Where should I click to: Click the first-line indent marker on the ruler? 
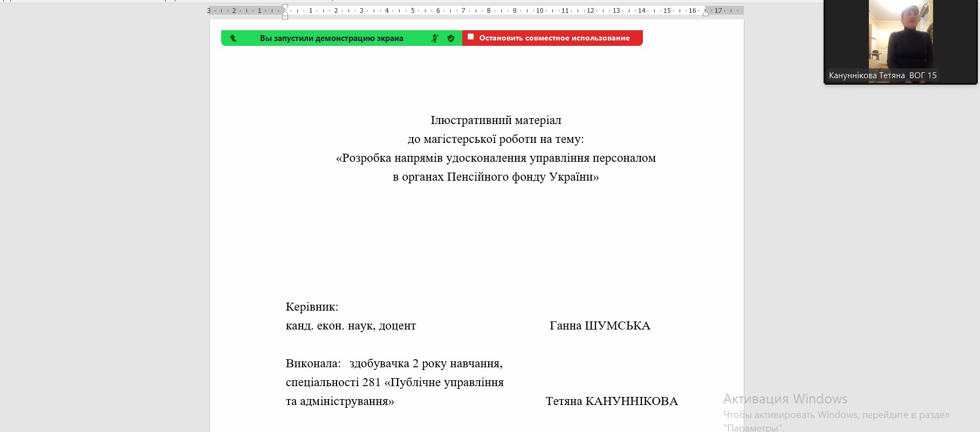tap(285, 7)
